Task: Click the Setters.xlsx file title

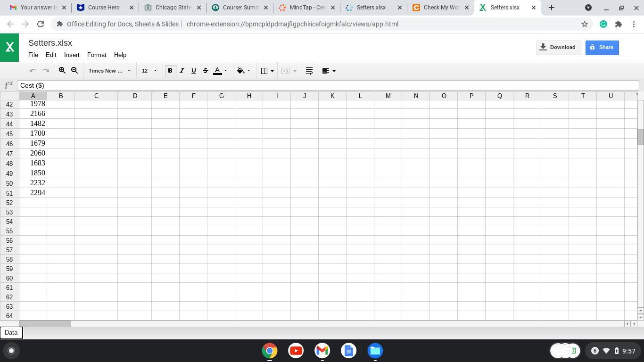Action: point(50,43)
